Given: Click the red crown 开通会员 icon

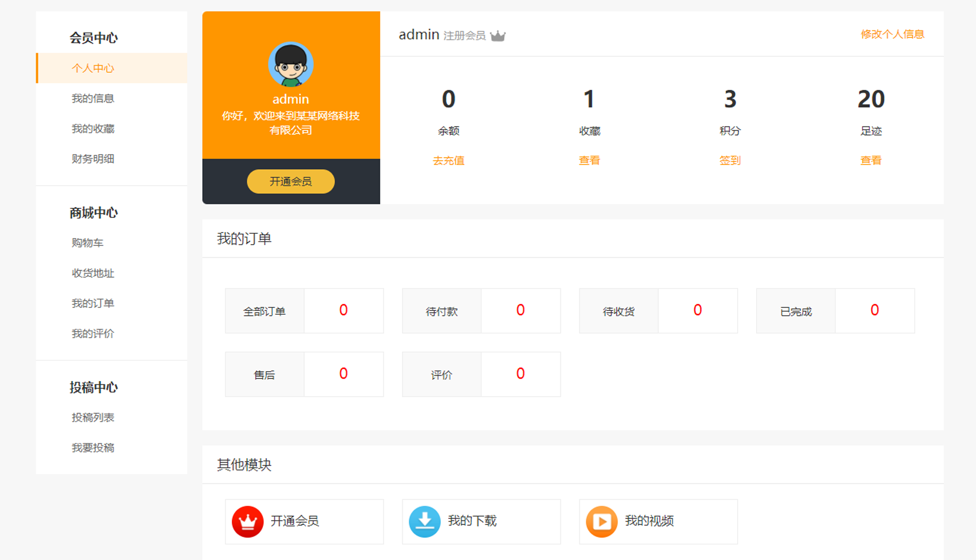Looking at the screenshot, I should 247,521.
